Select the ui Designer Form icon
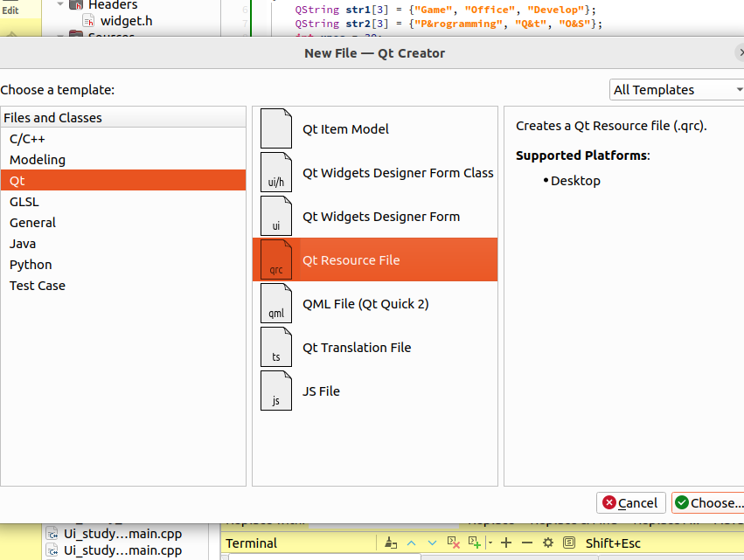This screenshot has width=744, height=560. point(276,216)
